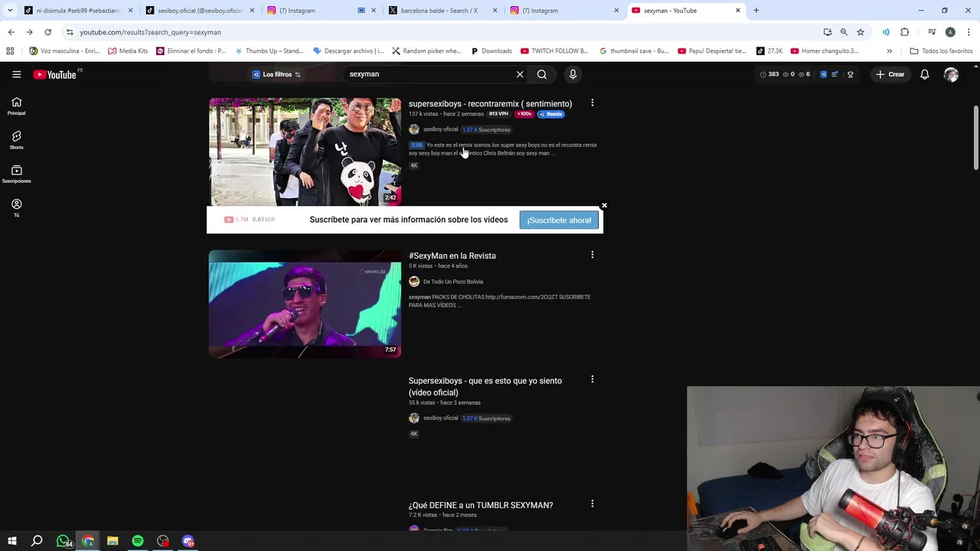Open Voz masculina bookmark
The width and height of the screenshot is (980, 551).
pos(64,51)
